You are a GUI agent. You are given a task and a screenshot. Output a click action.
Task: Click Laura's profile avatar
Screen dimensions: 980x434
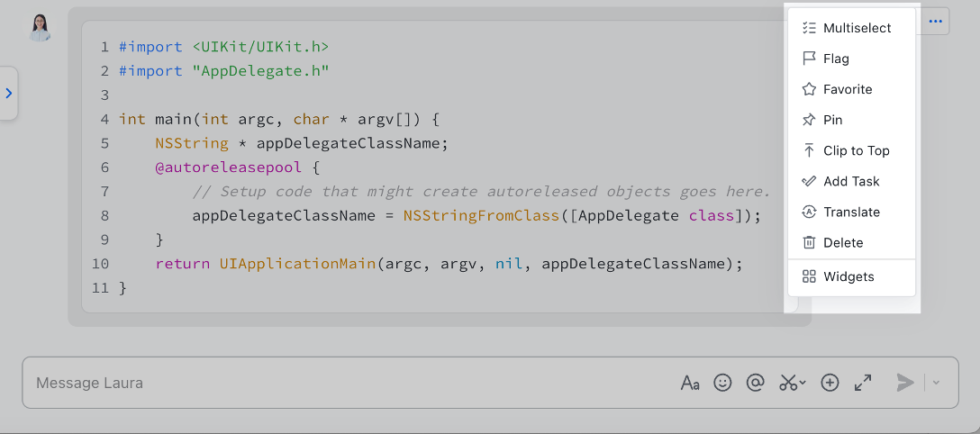(x=40, y=28)
